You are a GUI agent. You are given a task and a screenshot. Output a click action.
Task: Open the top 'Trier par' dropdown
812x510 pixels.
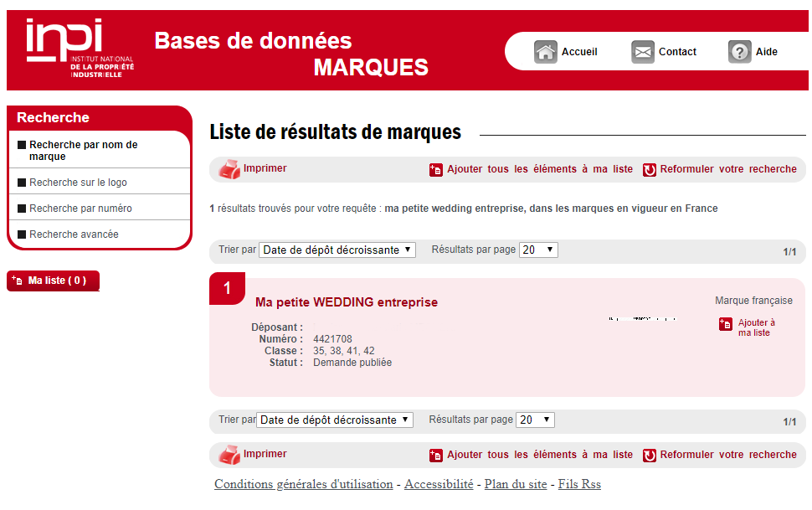coord(337,250)
